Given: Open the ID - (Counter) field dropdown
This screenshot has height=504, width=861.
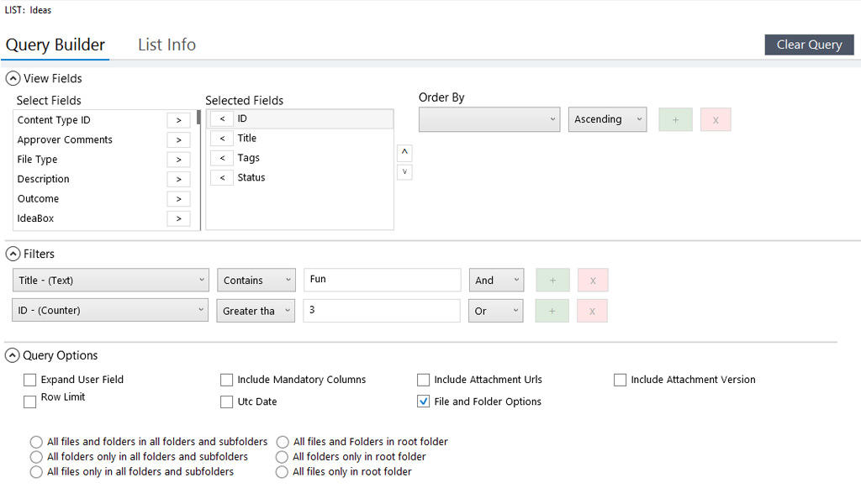Looking at the screenshot, I should coord(110,311).
